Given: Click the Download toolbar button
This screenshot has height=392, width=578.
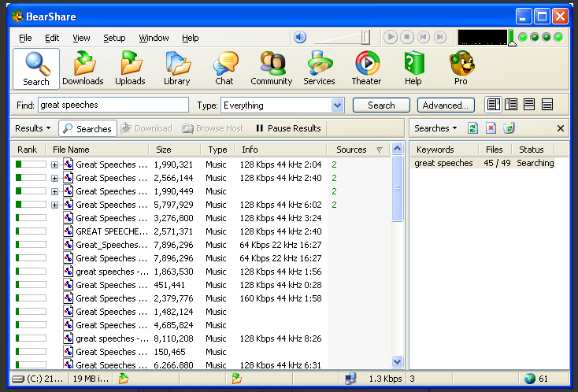Looking at the screenshot, I should (146, 128).
